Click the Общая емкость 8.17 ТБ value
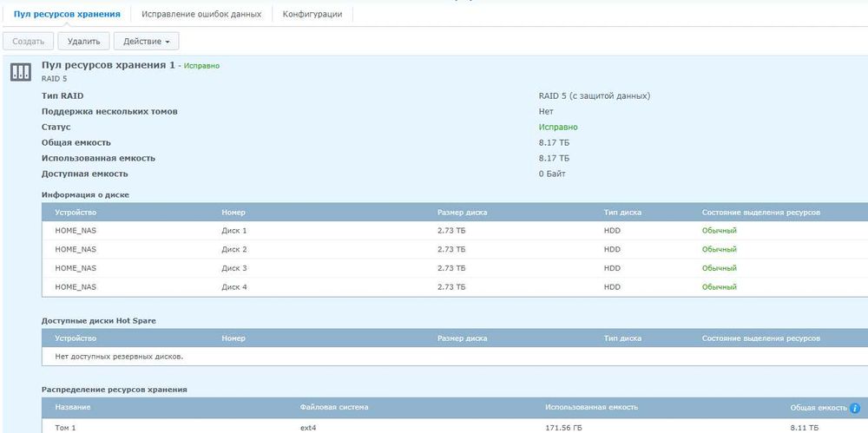The height and width of the screenshot is (433, 868). 554,142
